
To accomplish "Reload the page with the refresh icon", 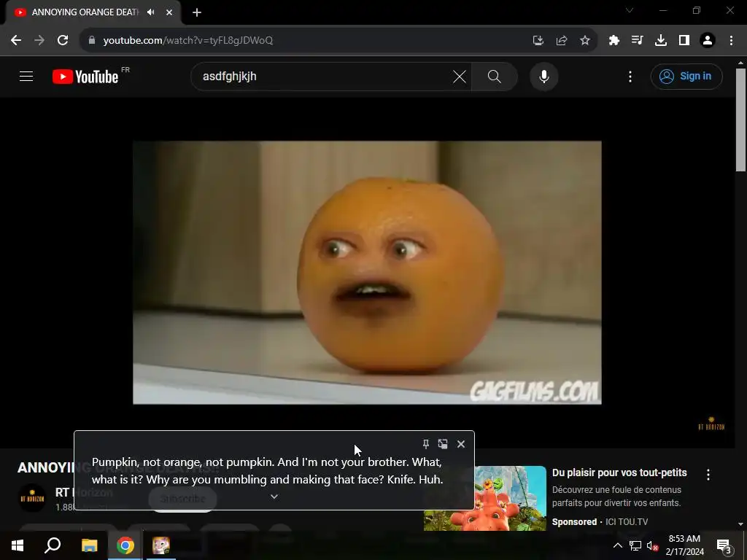I will [63, 41].
